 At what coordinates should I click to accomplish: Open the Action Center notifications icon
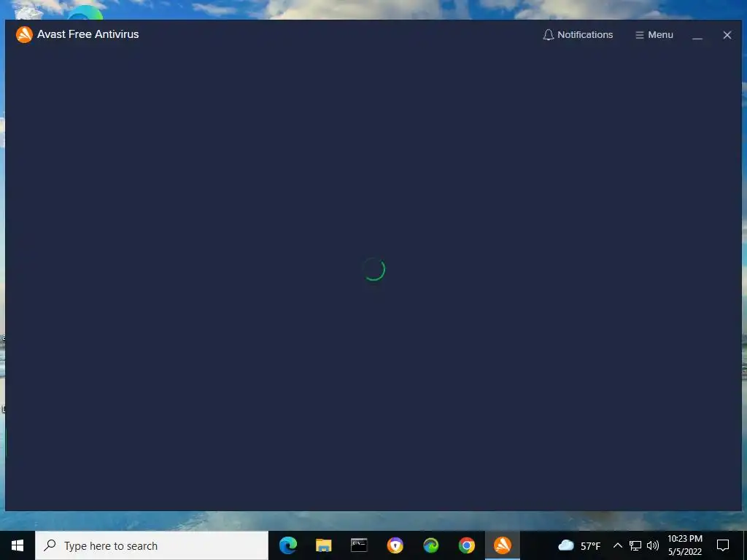pyautogui.click(x=723, y=545)
